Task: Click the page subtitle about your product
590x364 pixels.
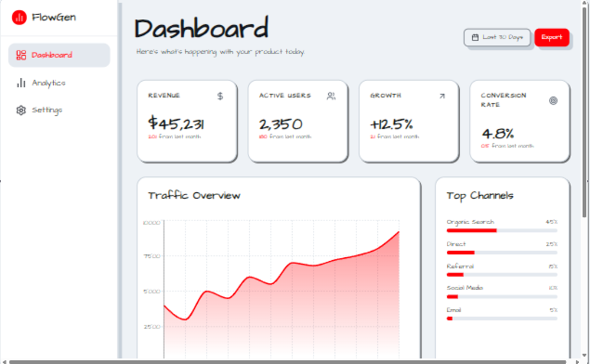Action: click(x=220, y=51)
